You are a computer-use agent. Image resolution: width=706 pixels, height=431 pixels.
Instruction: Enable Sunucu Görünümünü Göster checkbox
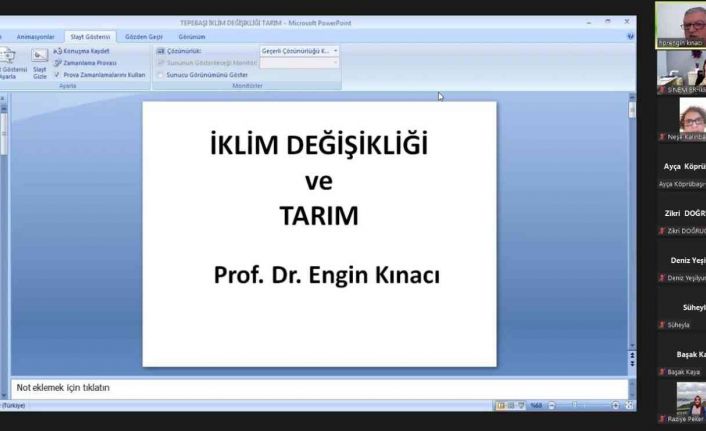pyautogui.click(x=160, y=75)
